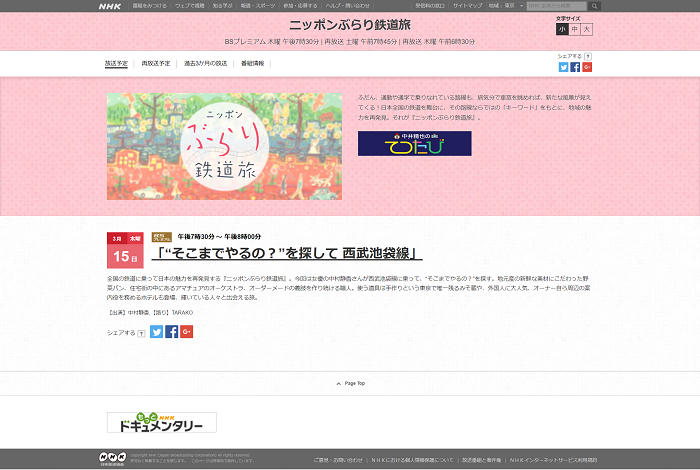Click the Page Top up arrow
This screenshot has height=470, width=700.
click(x=339, y=383)
